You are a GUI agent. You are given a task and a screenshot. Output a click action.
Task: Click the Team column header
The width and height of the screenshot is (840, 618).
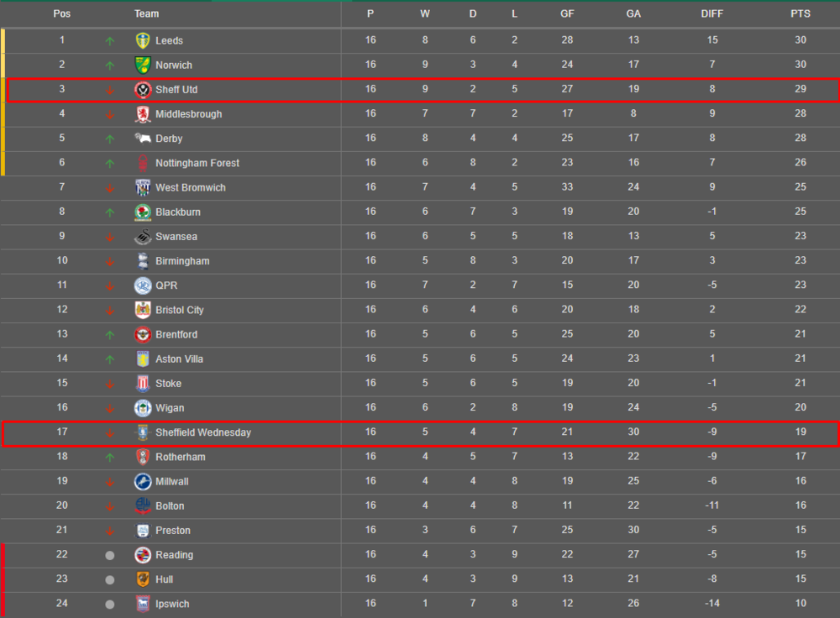point(146,14)
